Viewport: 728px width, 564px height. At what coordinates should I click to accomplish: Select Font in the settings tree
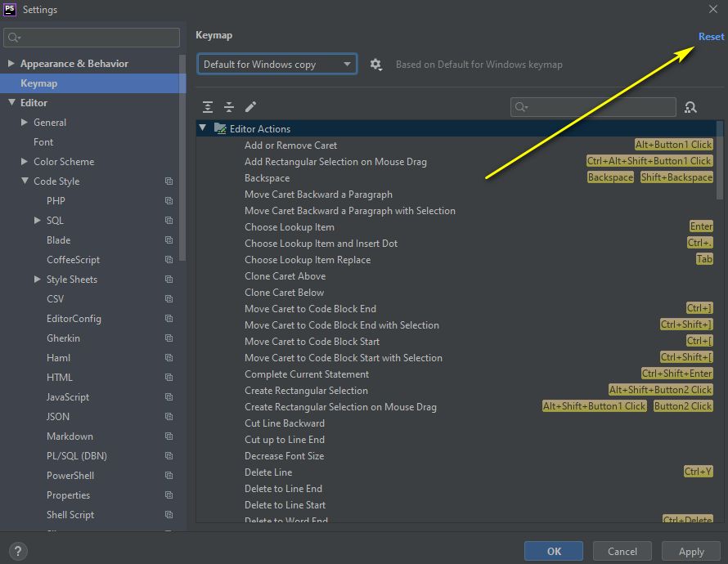tap(43, 142)
